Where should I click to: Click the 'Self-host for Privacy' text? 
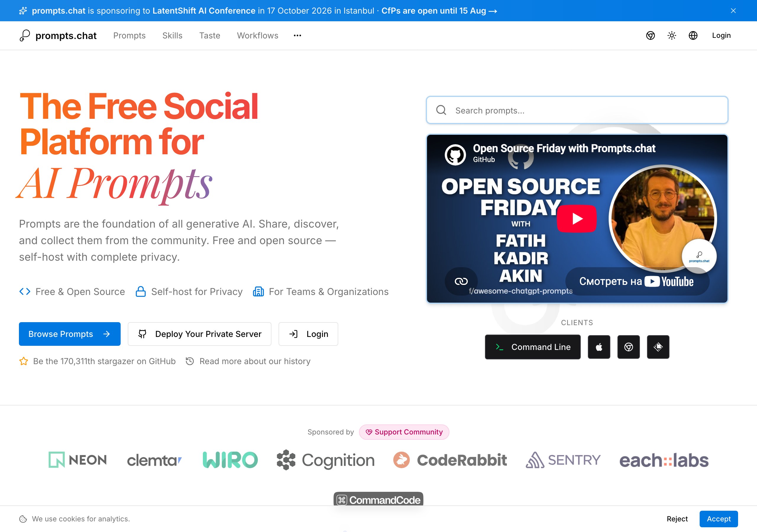[x=197, y=292]
